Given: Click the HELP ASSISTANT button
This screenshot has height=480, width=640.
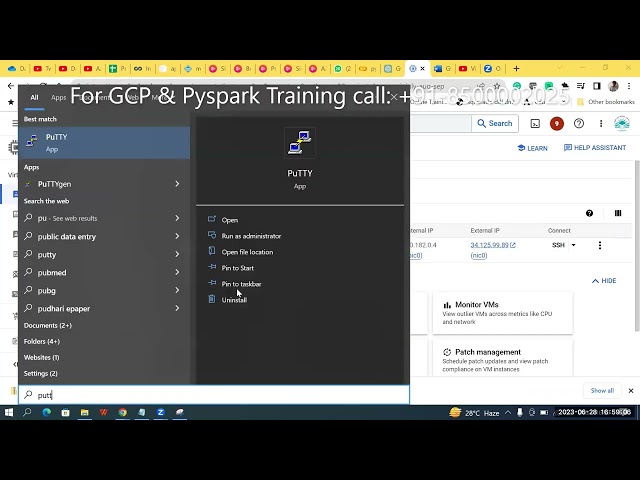Looking at the screenshot, I should (595, 148).
